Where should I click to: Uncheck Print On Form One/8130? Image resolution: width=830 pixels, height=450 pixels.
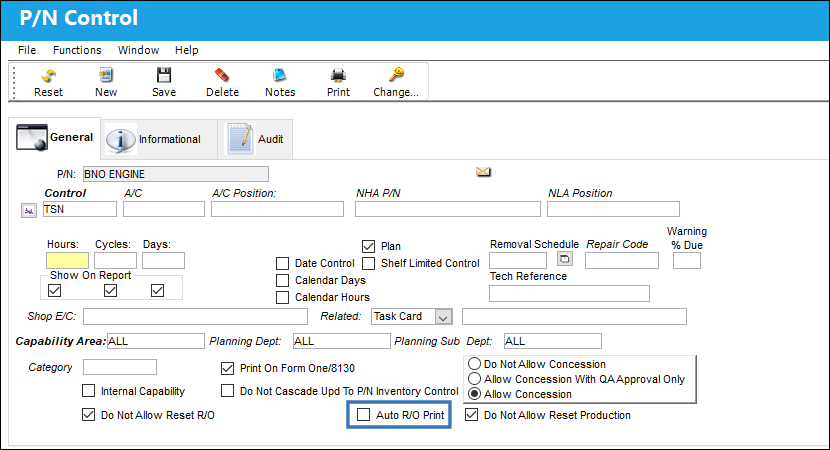pos(228,368)
